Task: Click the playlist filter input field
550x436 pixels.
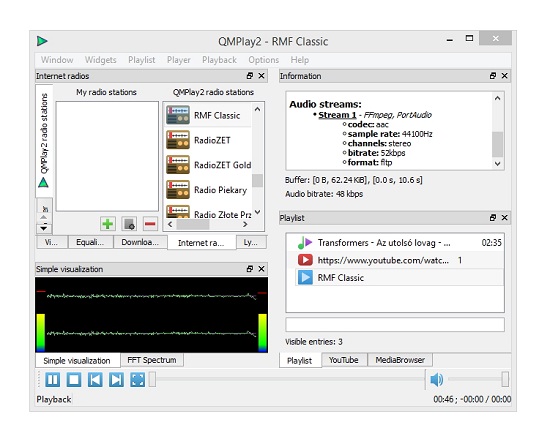Action: coord(395,324)
